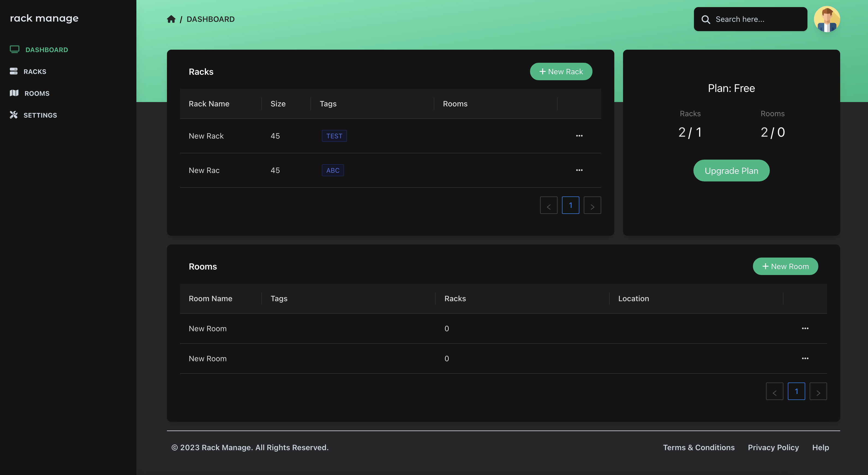Go to next page in Racks pagination
Image resolution: width=868 pixels, height=475 pixels.
[x=592, y=205]
